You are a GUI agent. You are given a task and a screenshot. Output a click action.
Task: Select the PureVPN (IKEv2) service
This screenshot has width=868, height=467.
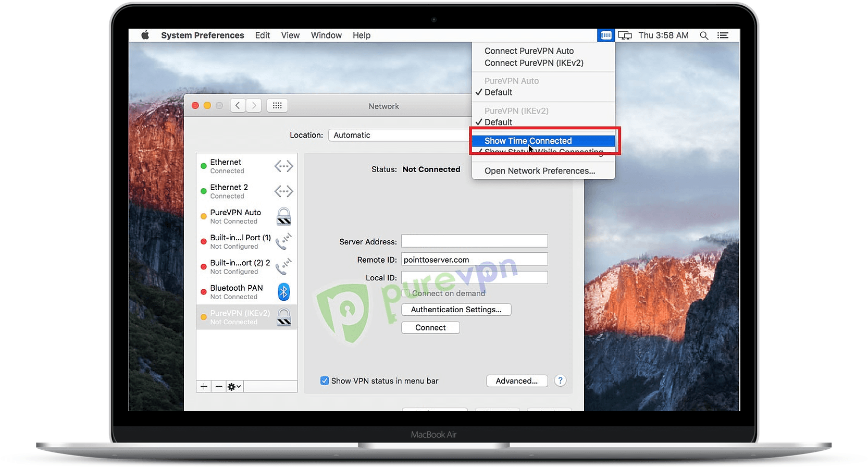pyautogui.click(x=247, y=317)
